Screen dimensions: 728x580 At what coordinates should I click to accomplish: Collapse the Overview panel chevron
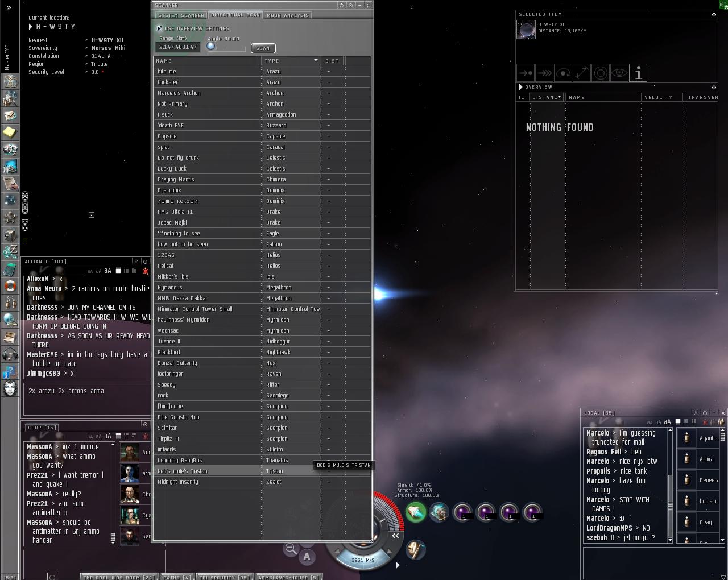point(714,87)
